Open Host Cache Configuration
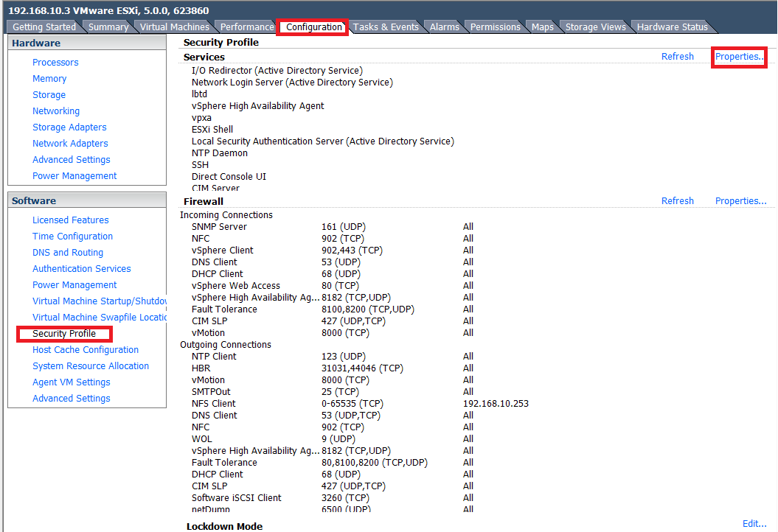The image size is (778, 532). click(x=86, y=350)
